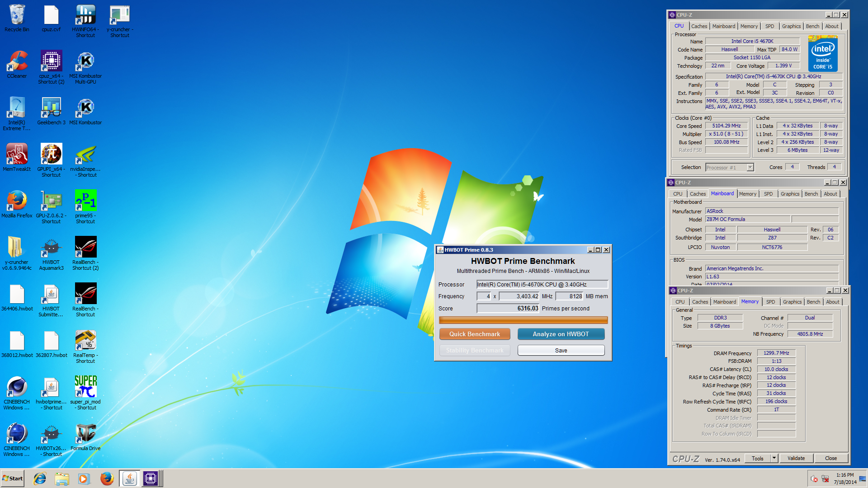
Task: Launch Intel Extreme Tuning icon
Action: 17,114
